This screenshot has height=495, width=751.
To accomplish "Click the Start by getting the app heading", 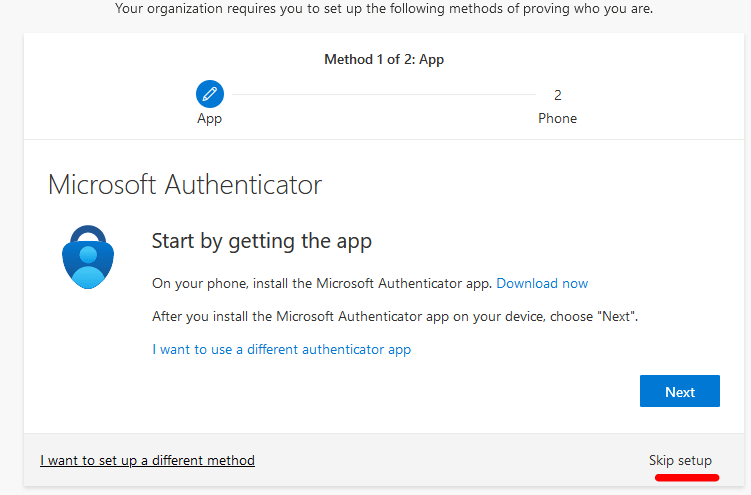I will (x=261, y=241).
